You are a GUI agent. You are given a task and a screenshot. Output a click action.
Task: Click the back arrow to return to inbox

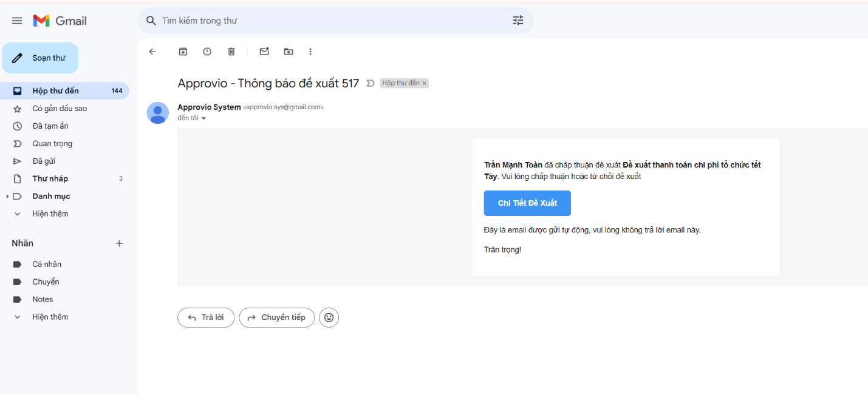152,52
